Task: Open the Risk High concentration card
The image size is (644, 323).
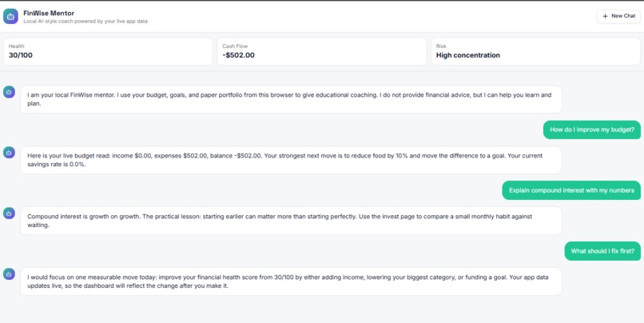Action: click(535, 51)
